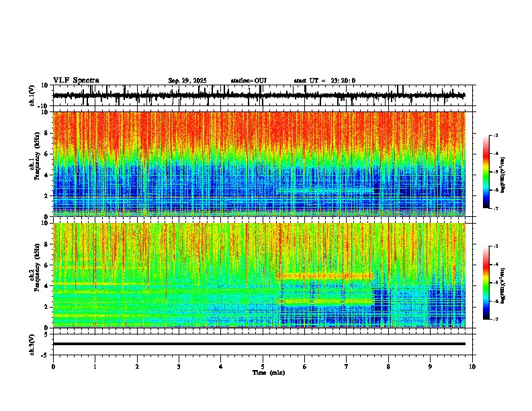Click time axis tick label "1"
Image resolution: width=532 pixels, height=411 pixels.
(x=95, y=367)
